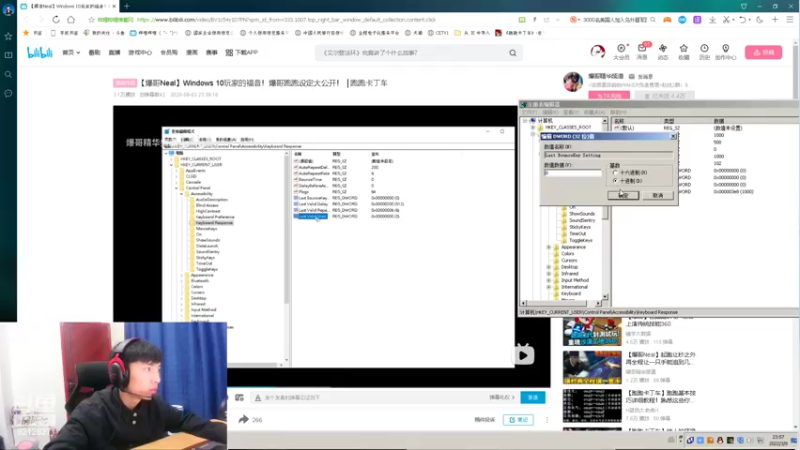Open favorites star in browser sidebar
The width and height of the screenshot is (800, 450).
(8, 36)
